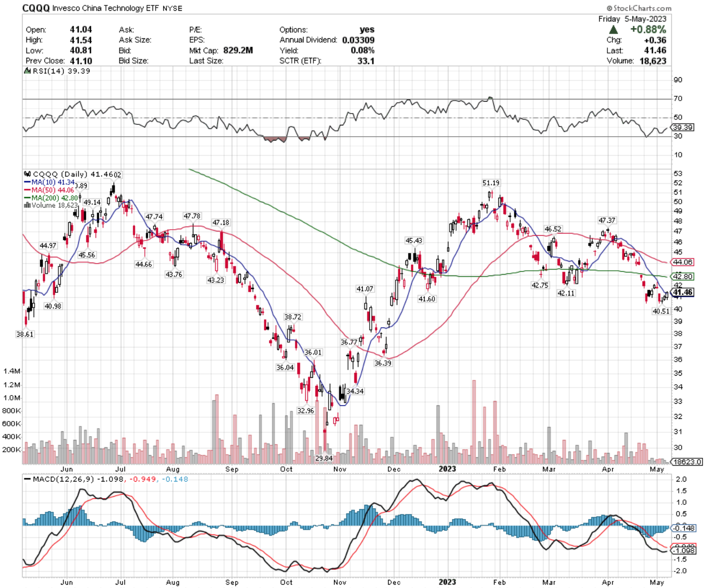The height and width of the screenshot is (588, 709).
Task: Click the -0.148 MACD histogram tag on right
Action: pyautogui.click(x=684, y=528)
